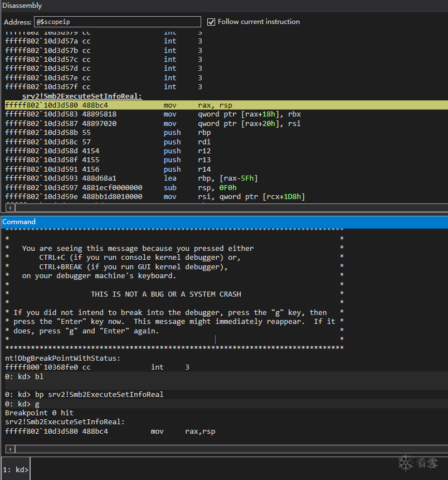
Task: Select the int 3 row at address 10d3d57b
Action: click(104, 50)
